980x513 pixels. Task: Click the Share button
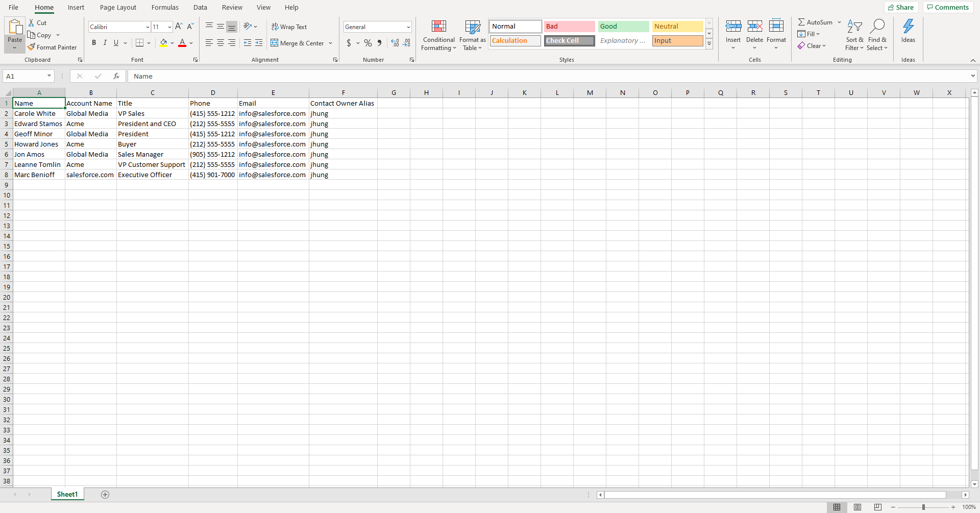901,7
